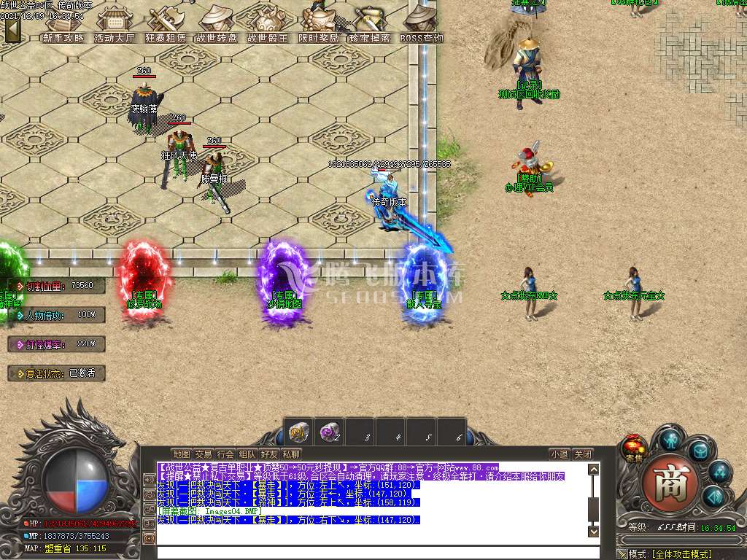The width and height of the screenshot is (747, 560).
Task: Use the item in quick slot 1
Action: pyautogui.click(x=298, y=432)
